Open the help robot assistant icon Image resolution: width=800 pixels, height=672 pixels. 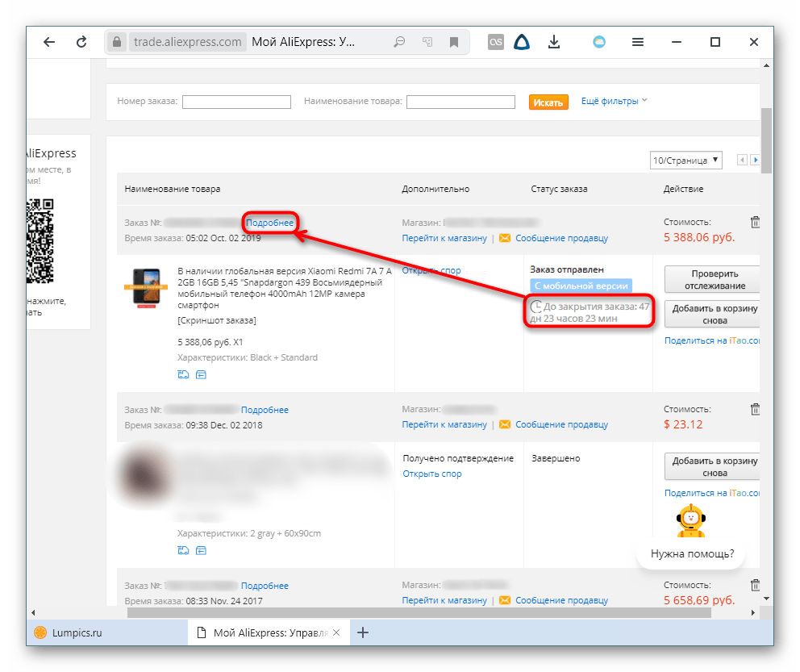pyautogui.click(x=691, y=520)
